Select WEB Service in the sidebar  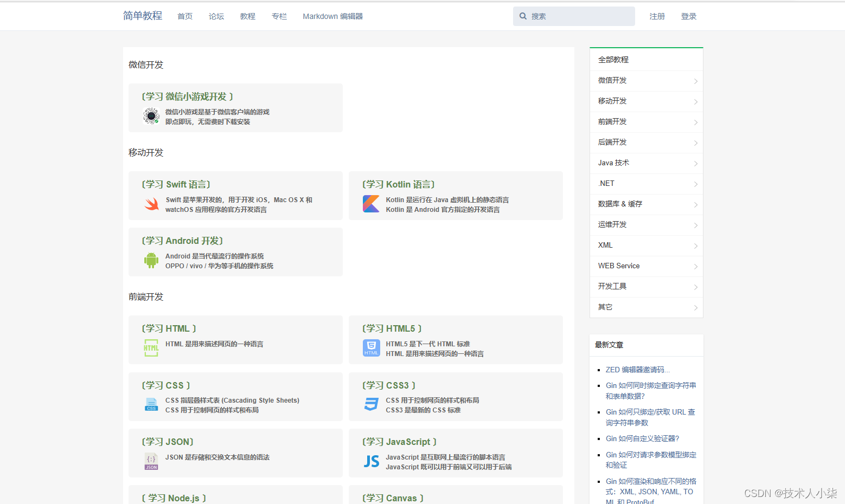(646, 266)
